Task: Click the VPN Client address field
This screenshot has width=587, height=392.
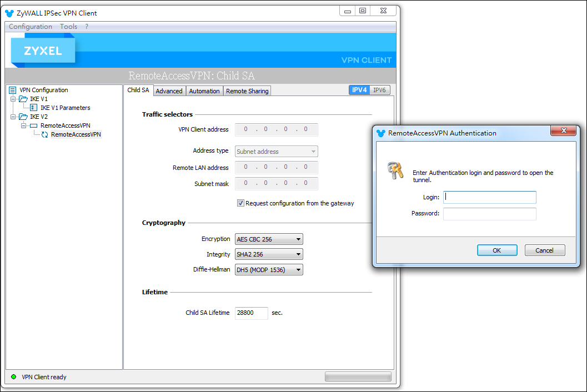Action: point(276,129)
